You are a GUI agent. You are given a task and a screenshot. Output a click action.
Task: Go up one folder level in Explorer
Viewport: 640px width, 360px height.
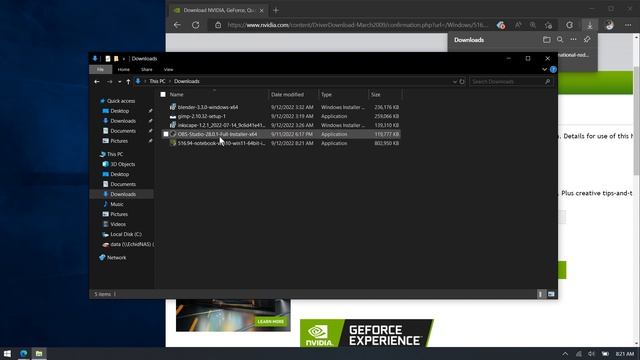[x=128, y=82]
